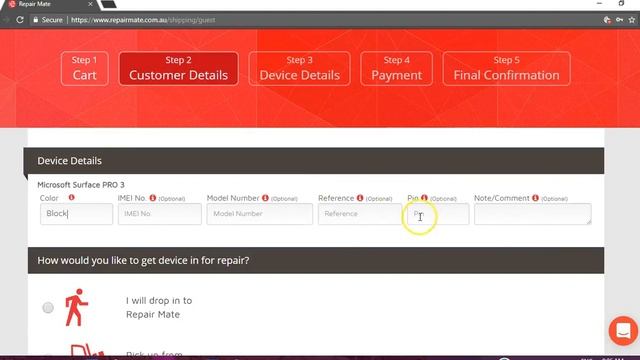This screenshot has width=640, height=360.
Task: Click the Reference info icon
Action: (360, 198)
